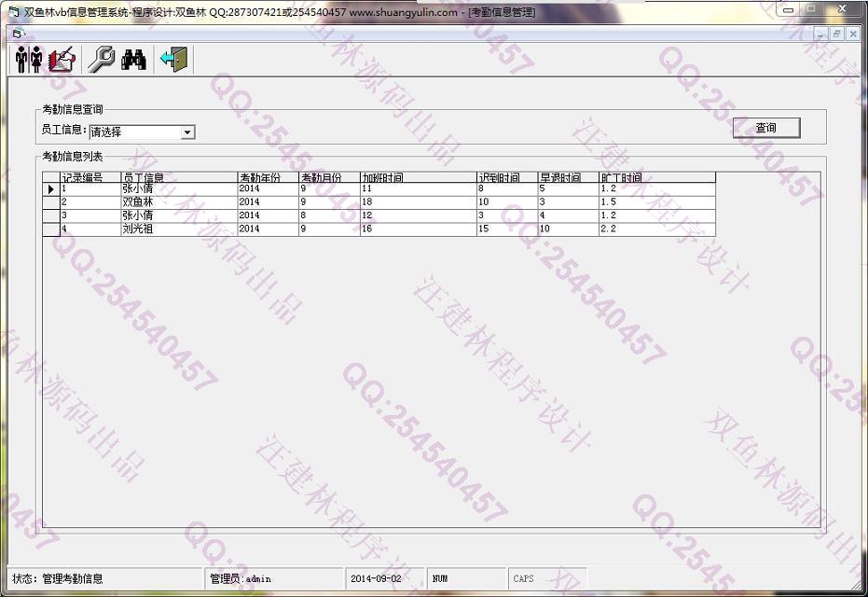The height and width of the screenshot is (597, 868).
Task: Click late time 10 in record 2
Action: (x=507, y=202)
